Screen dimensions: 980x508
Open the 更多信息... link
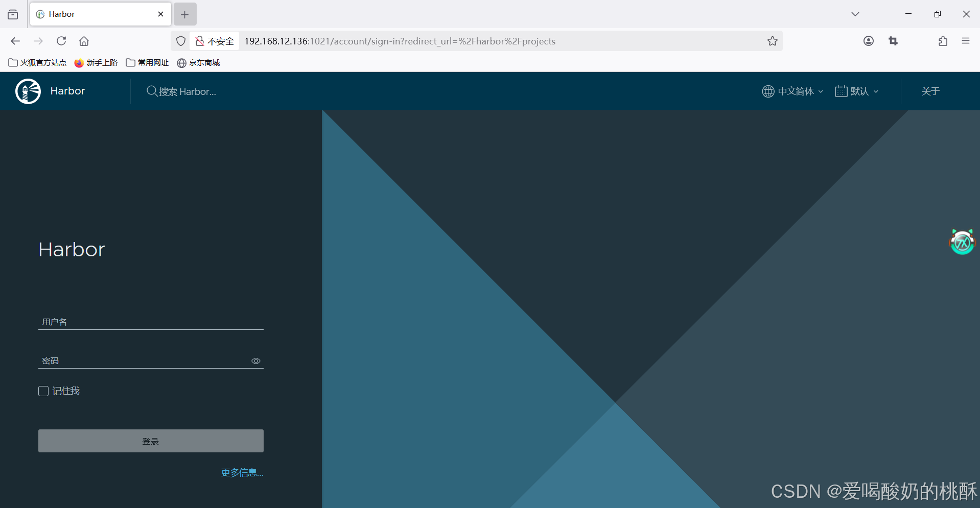coord(242,473)
